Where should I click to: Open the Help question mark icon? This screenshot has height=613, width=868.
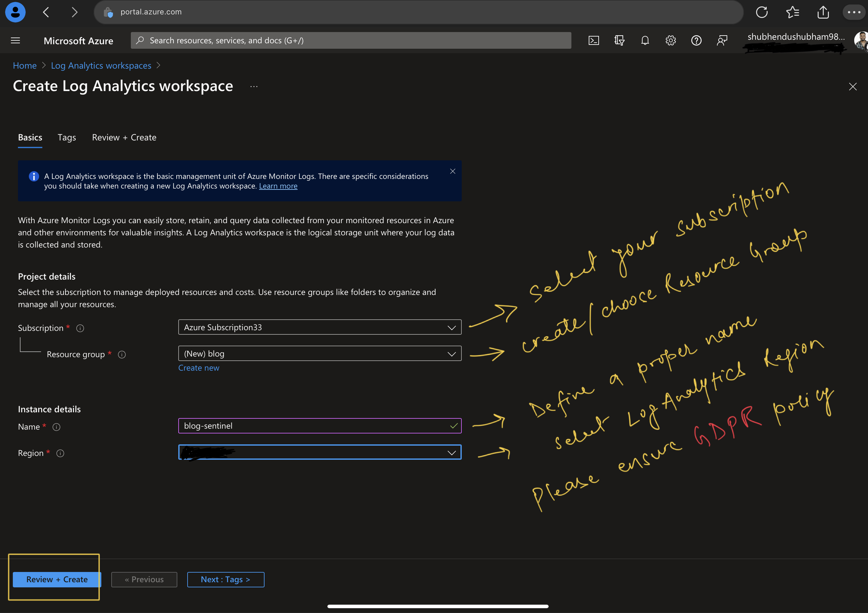coord(696,40)
